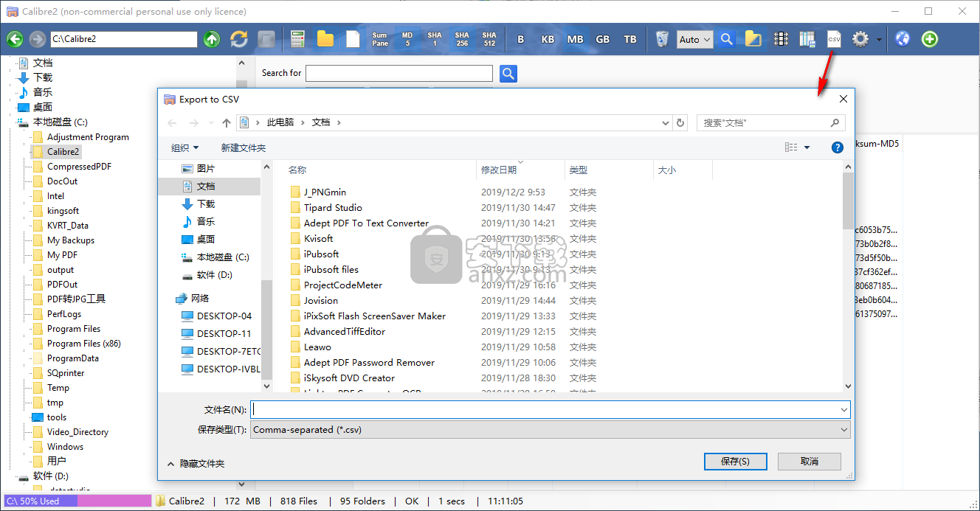Open the 组织 menu
Screen dimensions: 980x511
point(184,147)
